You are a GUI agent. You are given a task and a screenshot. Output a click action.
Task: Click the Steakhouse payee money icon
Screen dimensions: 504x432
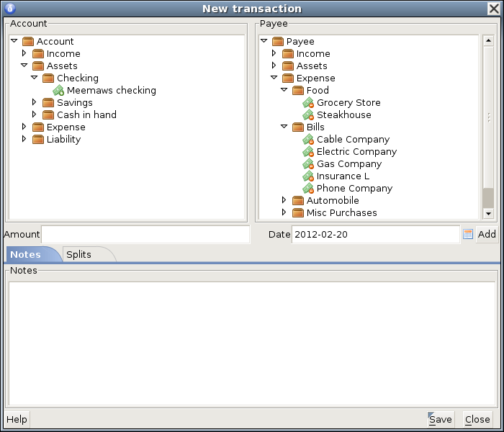pos(308,115)
